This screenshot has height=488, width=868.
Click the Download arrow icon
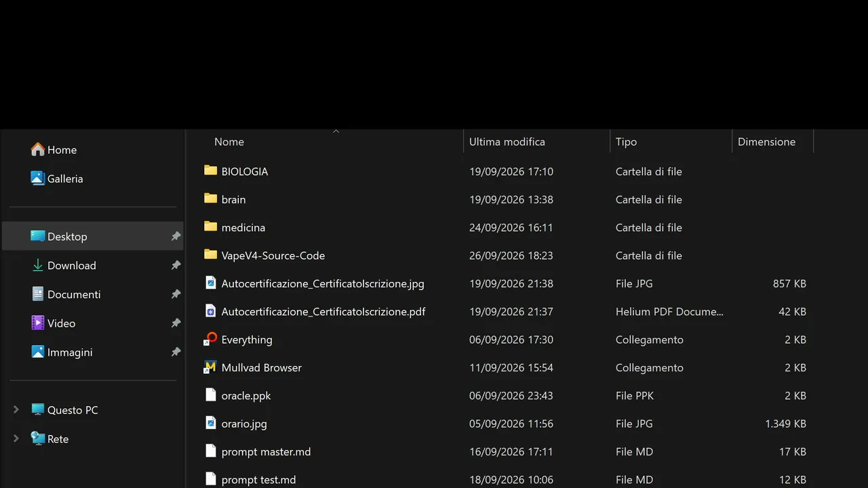point(38,265)
